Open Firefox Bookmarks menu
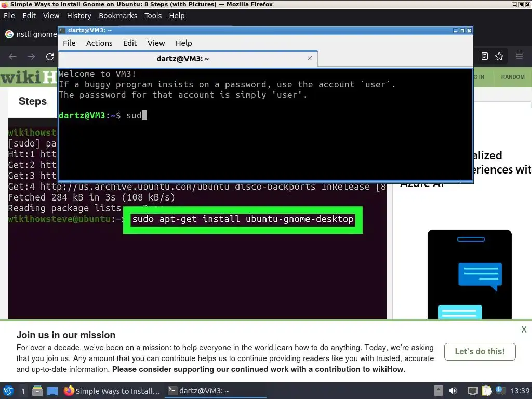This screenshot has width=532, height=399. tap(118, 16)
